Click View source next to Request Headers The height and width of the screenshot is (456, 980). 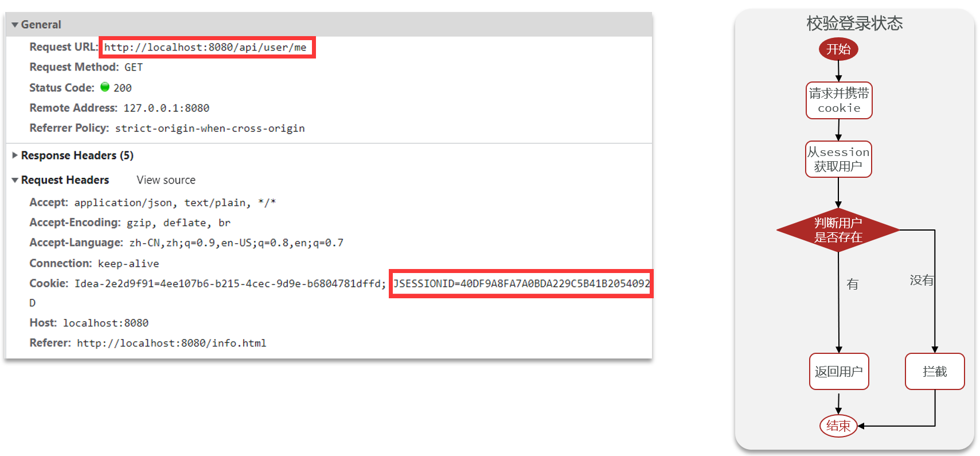coord(166,180)
